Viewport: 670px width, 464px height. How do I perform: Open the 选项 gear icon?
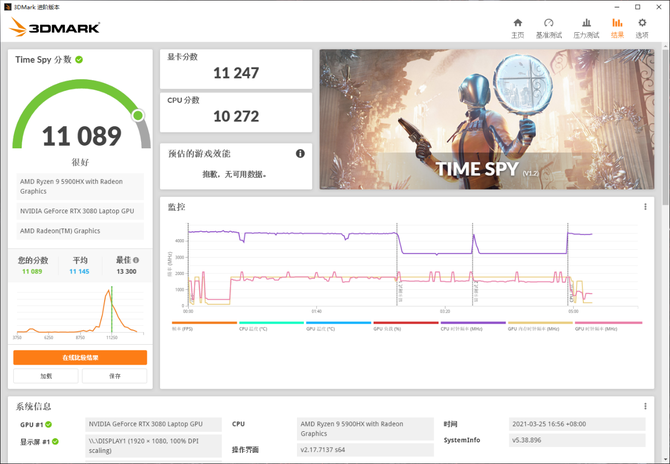pyautogui.click(x=642, y=27)
